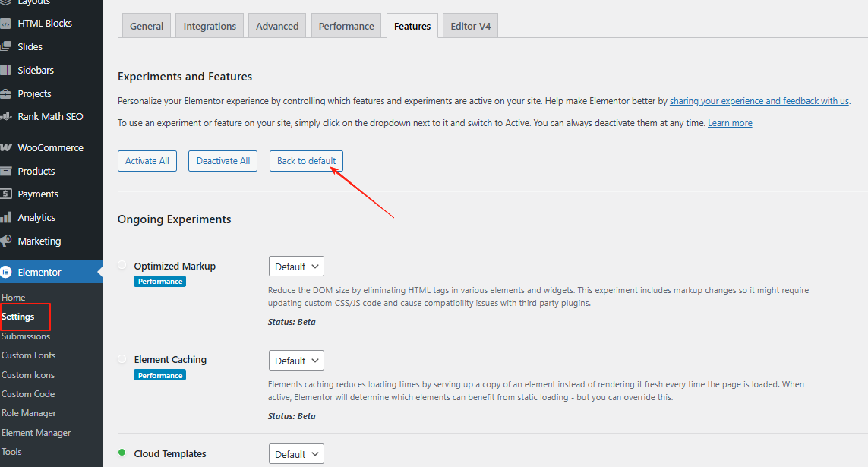Switch to the Integrations tab
The width and height of the screenshot is (868, 467).
209,25
